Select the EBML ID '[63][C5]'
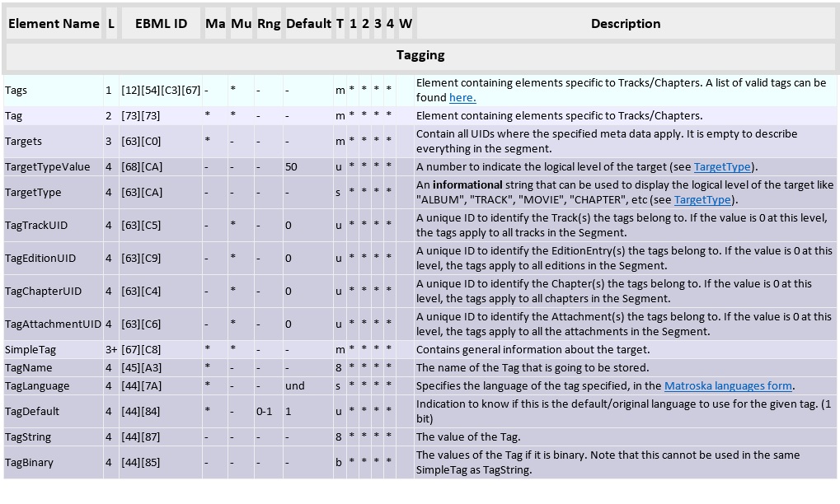This screenshot has width=840, height=504. click(x=141, y=226)
